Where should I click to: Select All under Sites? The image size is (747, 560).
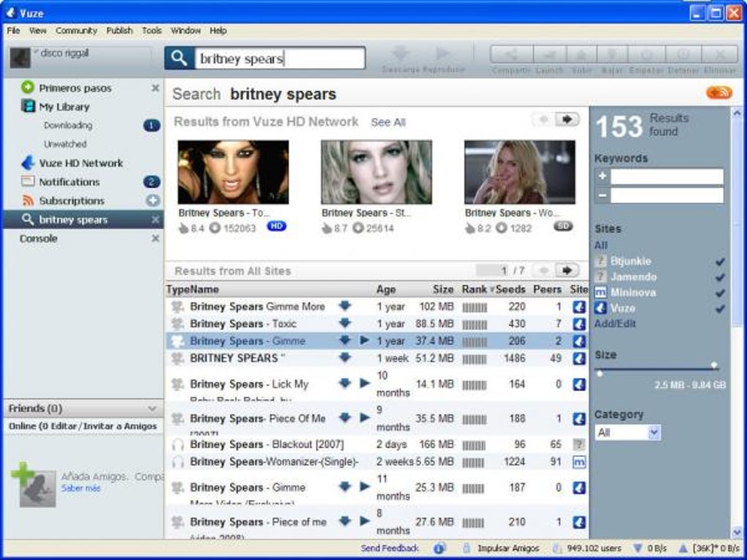click(601, 245)
